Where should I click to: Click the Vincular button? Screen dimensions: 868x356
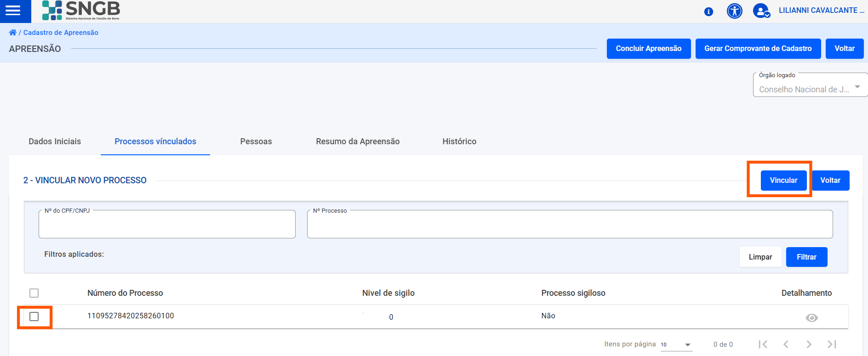pos(783,180)
